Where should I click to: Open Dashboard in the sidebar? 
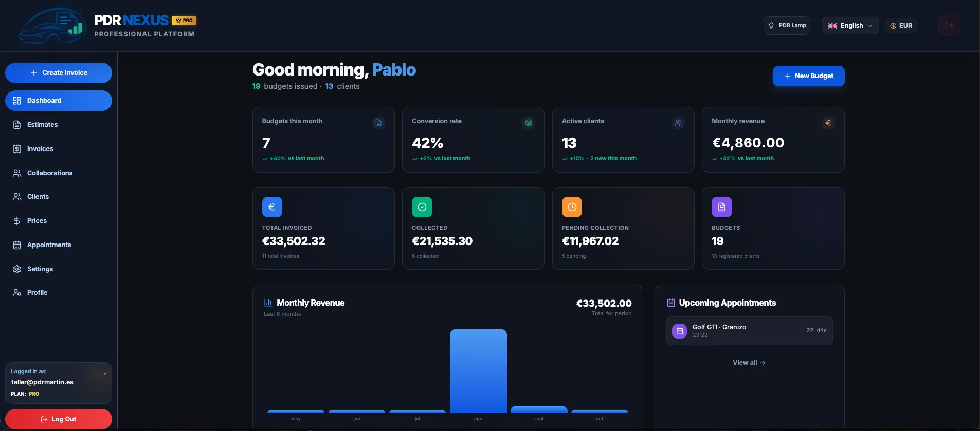click(59, 101)
